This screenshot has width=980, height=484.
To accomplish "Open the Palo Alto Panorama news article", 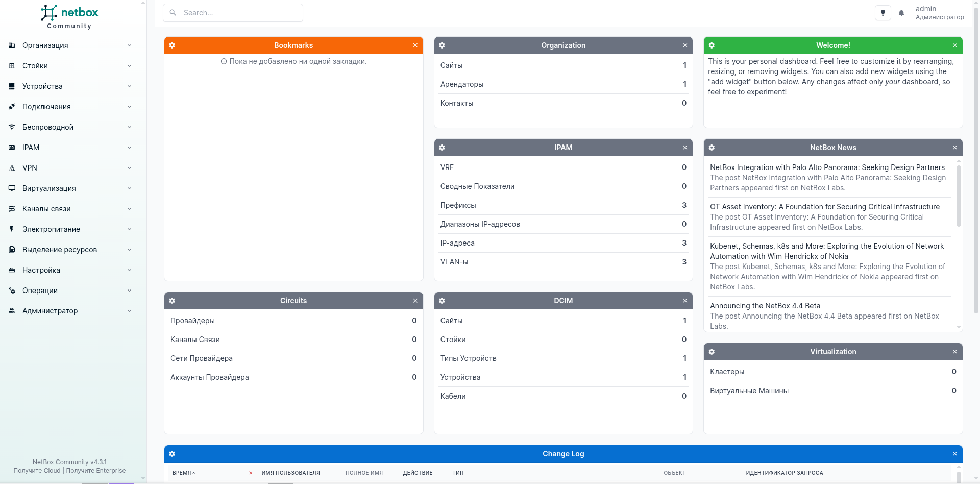I will click(827, 167).
